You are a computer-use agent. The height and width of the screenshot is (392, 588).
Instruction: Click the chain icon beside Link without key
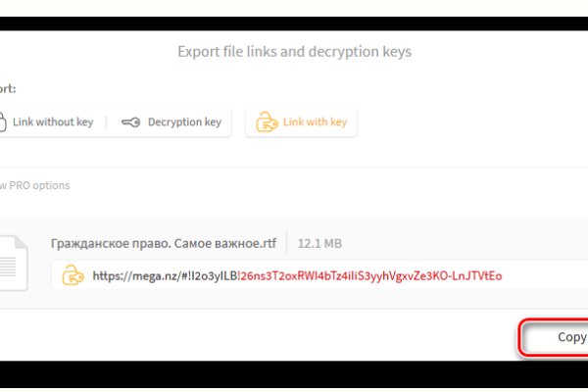(3, 122)
